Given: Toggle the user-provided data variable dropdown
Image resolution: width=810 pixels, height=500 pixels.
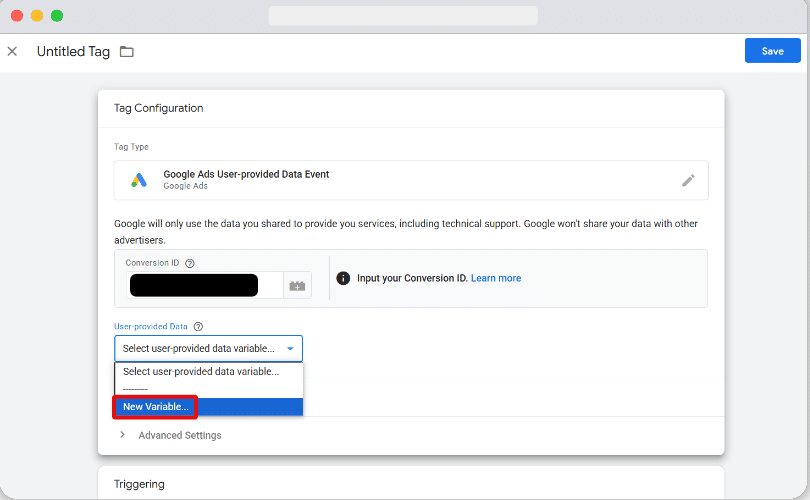Looking at the screenshot, I should pyautogui.click(x=208, y=349).
